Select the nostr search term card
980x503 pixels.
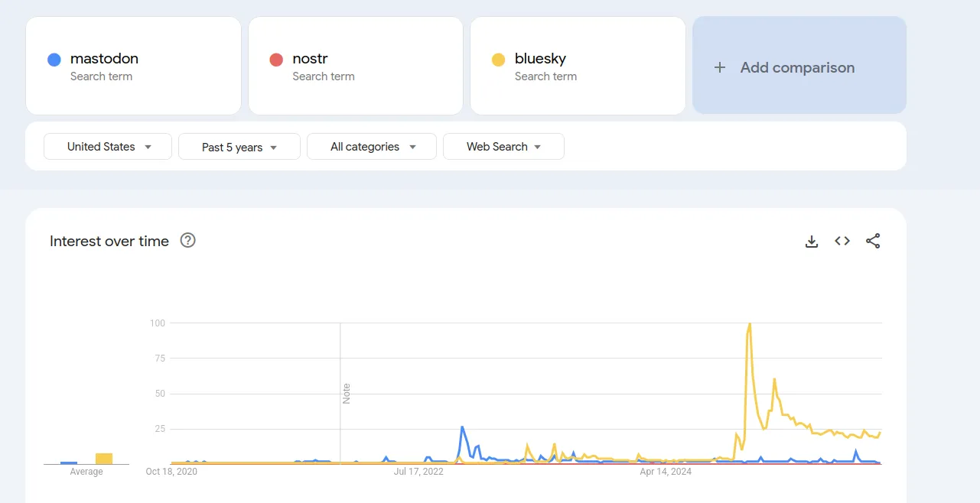355,66
